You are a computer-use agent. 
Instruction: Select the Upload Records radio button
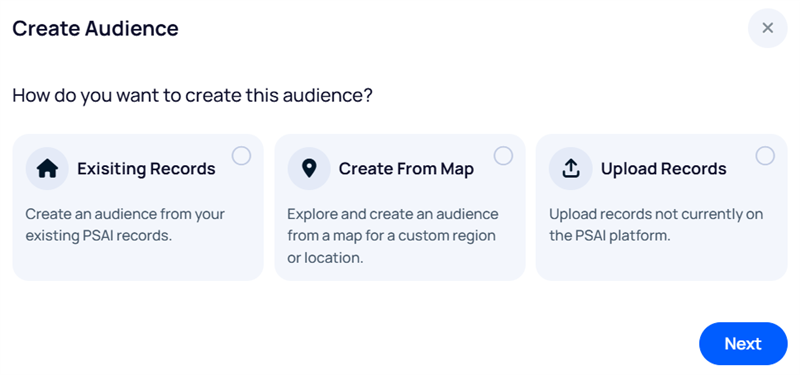[x=765, y=156]
